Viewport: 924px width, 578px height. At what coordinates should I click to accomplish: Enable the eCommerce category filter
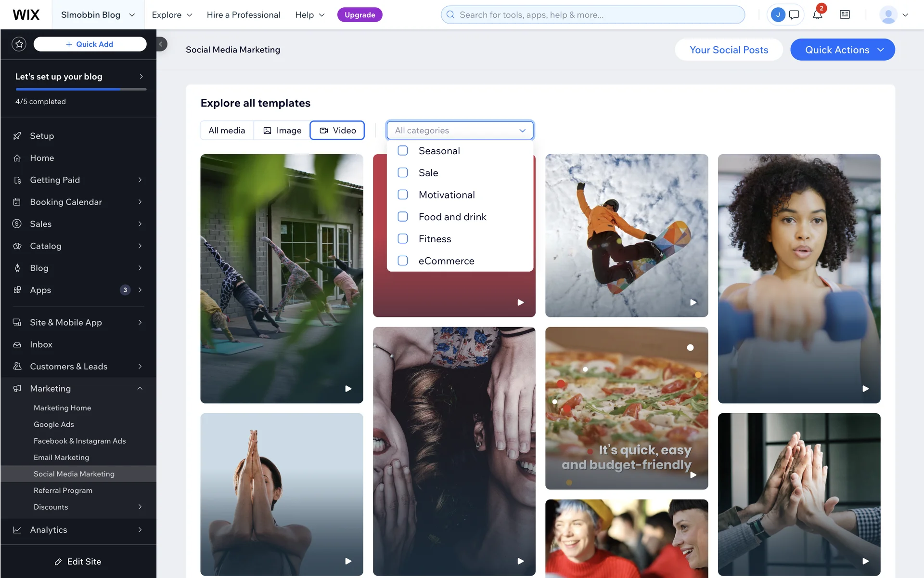(403, 261)
